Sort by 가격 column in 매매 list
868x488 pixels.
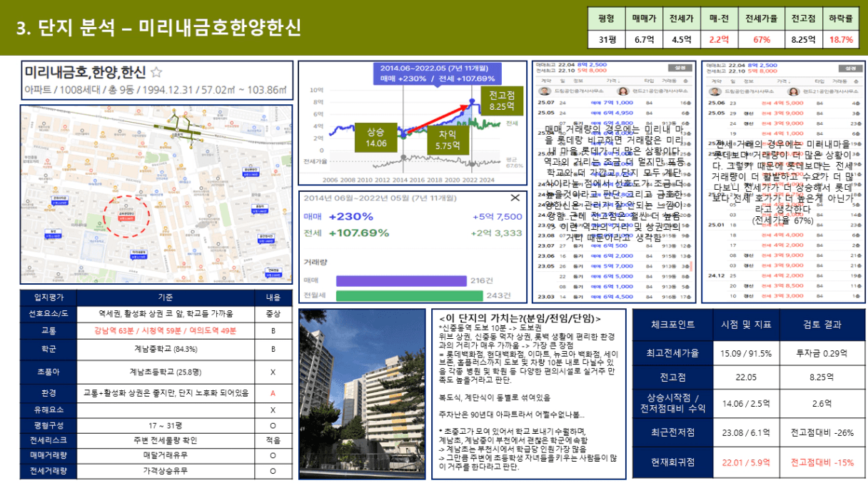(x=613, y=81)
